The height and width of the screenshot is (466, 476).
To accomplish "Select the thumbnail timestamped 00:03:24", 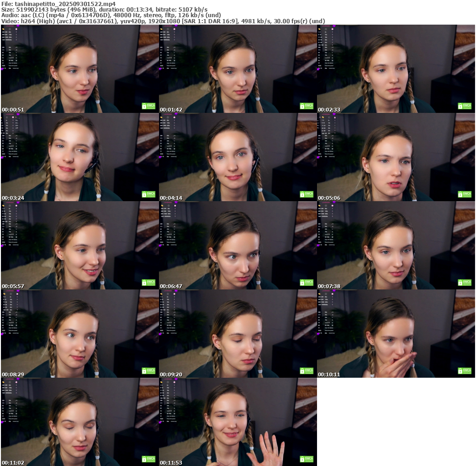I will tap(79, 157).
